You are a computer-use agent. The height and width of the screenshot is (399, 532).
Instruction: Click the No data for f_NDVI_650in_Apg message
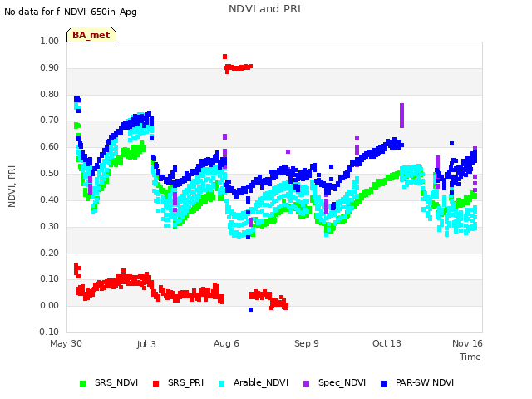pyautogui.click(x=71, y=12)
